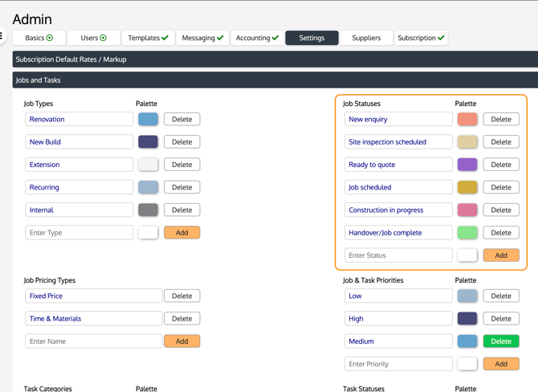Viewport: 538px width, 392px height.
Task: Switch to the Basics tab
Action: coord(39,38)
